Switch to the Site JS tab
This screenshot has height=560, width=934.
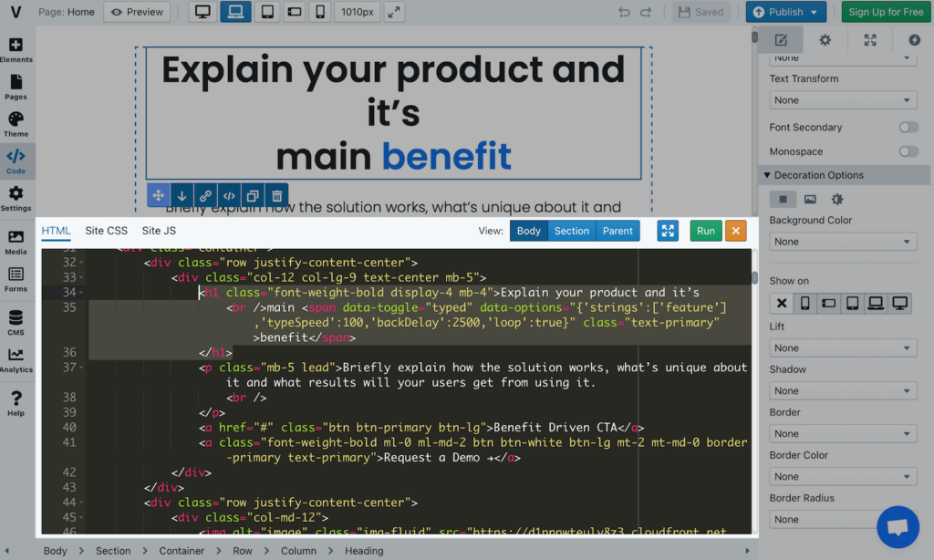point(159,231)
